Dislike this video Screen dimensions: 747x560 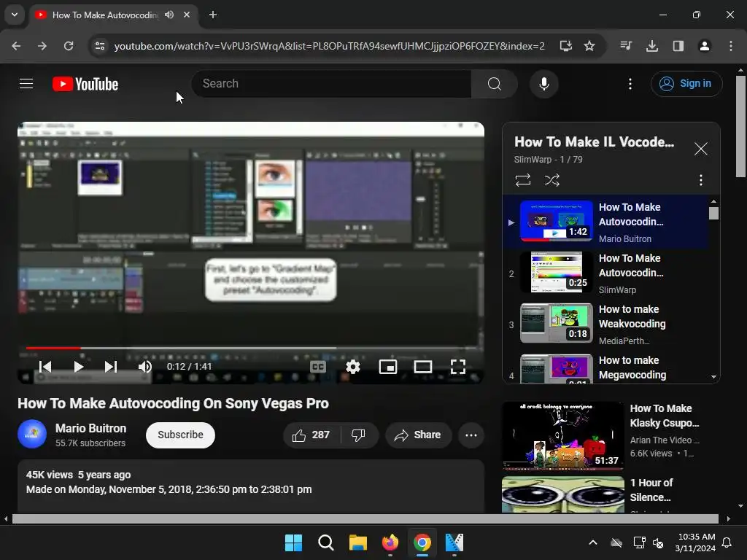pyautogui.click(x=359, y=435)
